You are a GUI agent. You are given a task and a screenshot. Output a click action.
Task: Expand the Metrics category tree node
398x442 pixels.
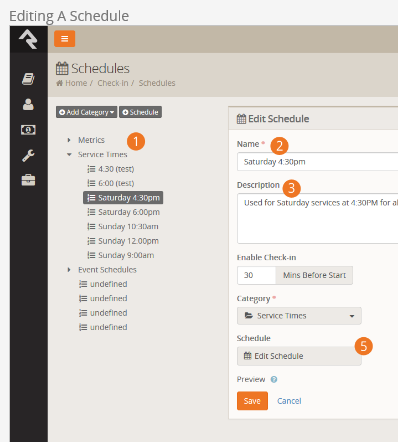tap(69, 140)
